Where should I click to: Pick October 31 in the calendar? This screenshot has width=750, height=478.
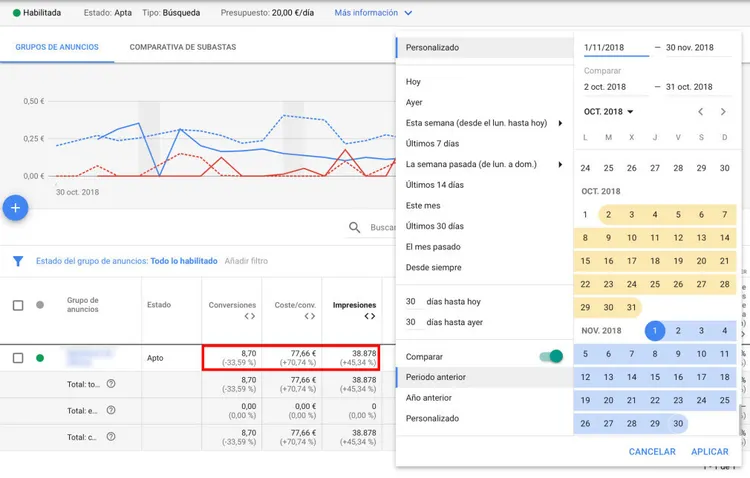click(x=631, y=307)
